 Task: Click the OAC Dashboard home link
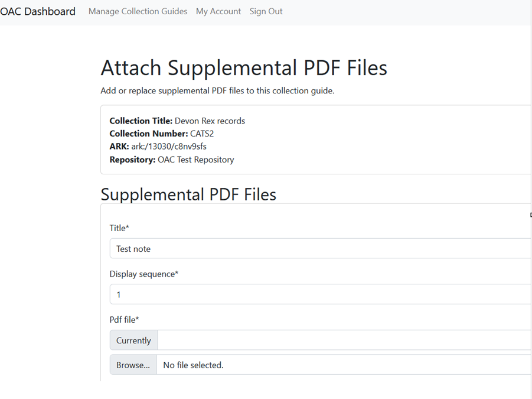click(37, 11)
